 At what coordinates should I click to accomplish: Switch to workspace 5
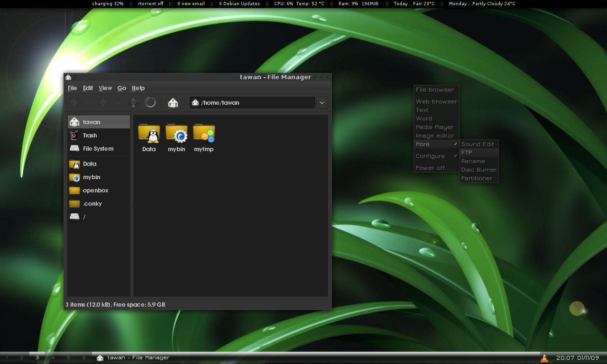click(68, 358)
